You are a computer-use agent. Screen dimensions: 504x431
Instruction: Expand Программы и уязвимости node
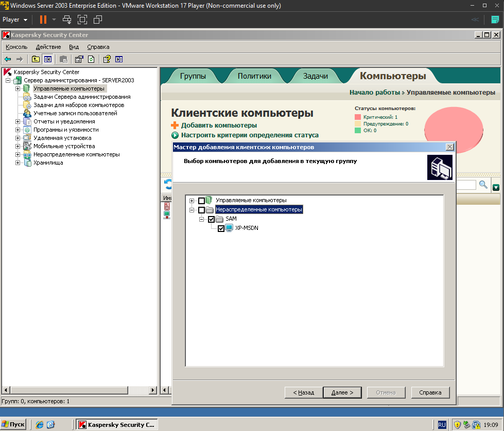coord(18,130)
